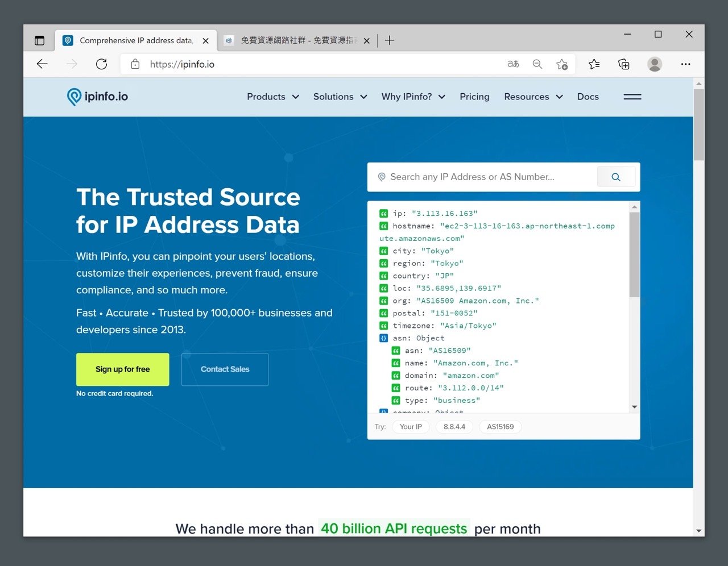Screen dimensions: 728x566
Task: Close the Comprehensive IP address data tab
Action: coord(206,41)
